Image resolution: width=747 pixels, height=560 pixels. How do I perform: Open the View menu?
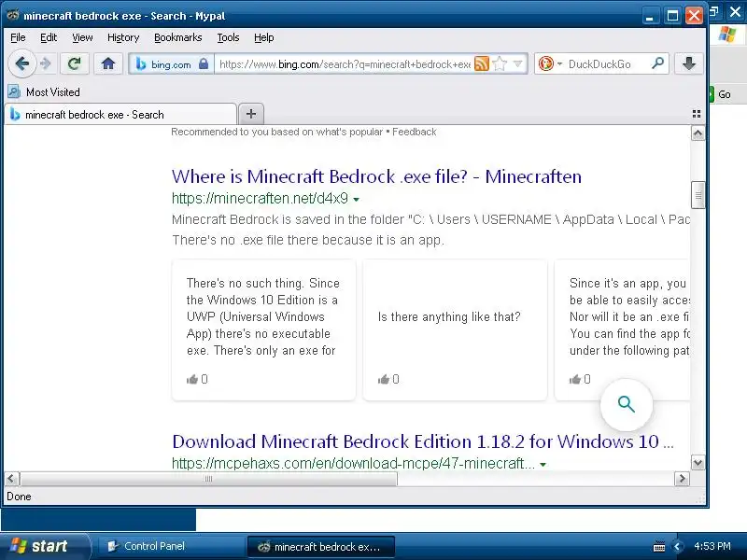pyautogui.click(x=82, y=37)
